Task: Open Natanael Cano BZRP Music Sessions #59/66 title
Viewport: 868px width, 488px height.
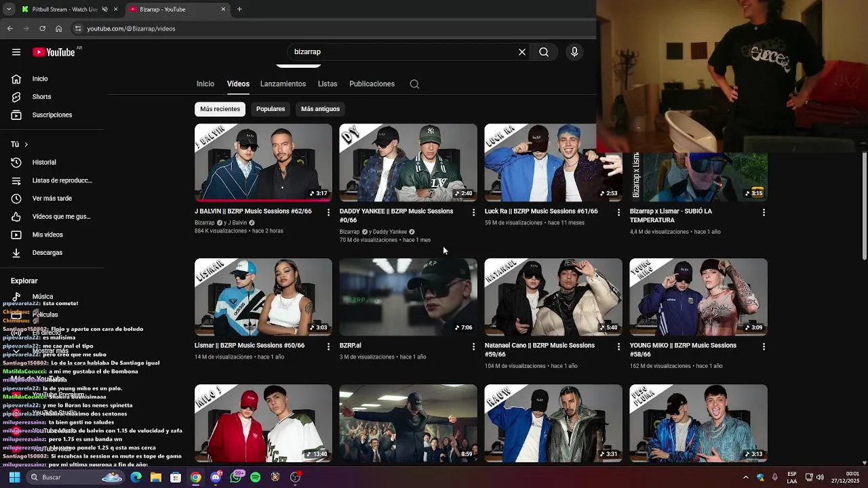Action: tap(540, 350)
